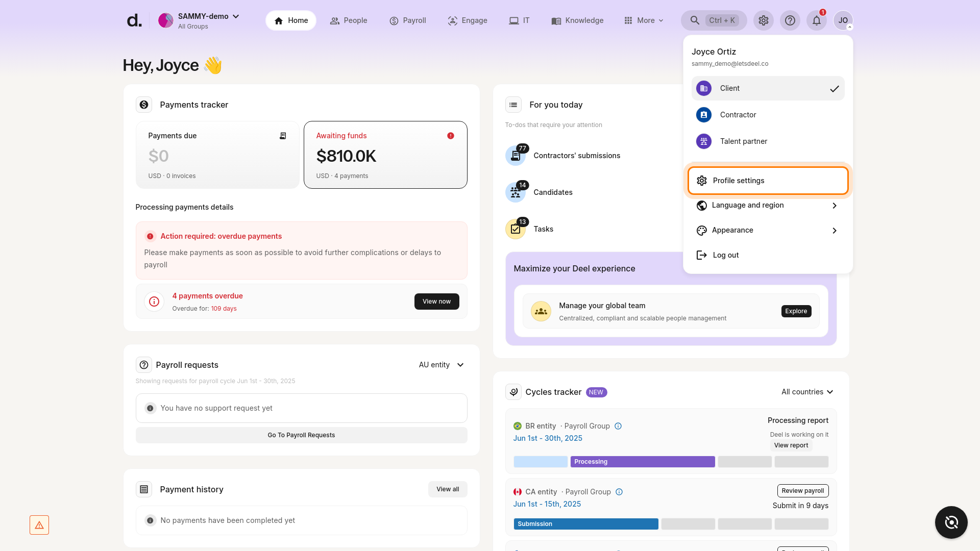Click Review payroll for CA entity
The image size is (980, 551).
click(x=803, y=491)
